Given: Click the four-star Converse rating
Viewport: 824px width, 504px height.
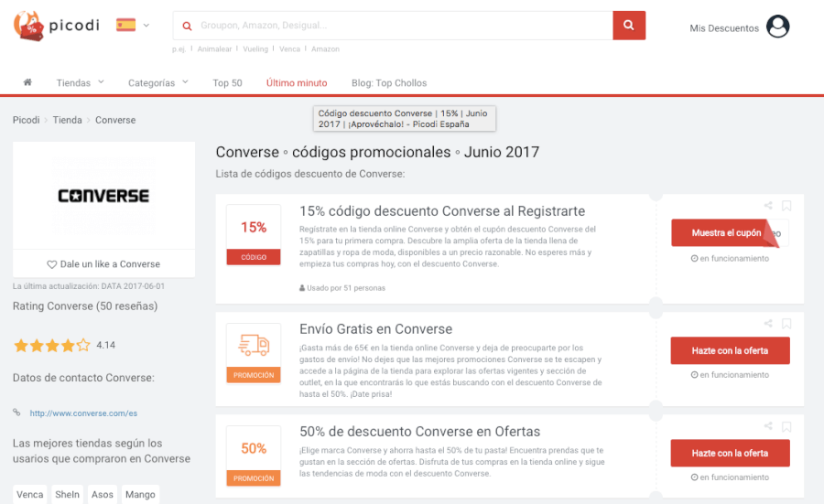Looking at the screenshot, I should (51, 346).
